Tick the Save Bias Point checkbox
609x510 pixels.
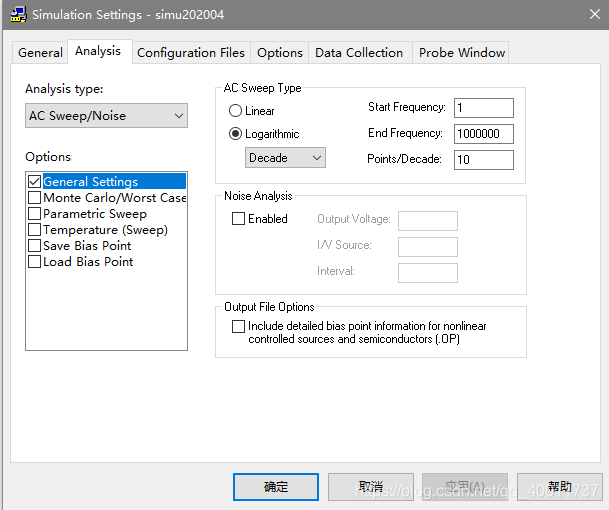35,245
